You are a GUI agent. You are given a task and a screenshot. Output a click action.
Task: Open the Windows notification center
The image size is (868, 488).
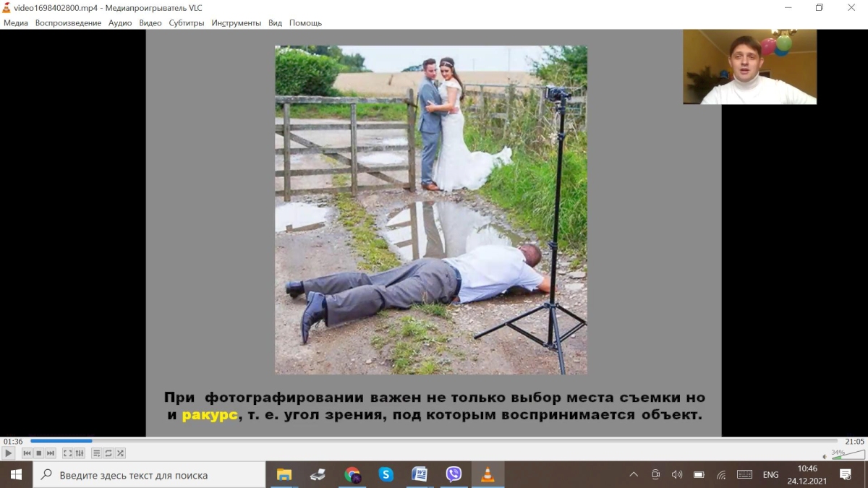pos(846,475)
